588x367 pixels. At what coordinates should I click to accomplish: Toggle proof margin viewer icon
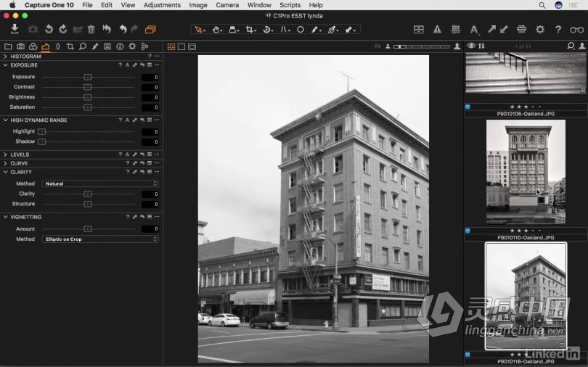(192, 47)
